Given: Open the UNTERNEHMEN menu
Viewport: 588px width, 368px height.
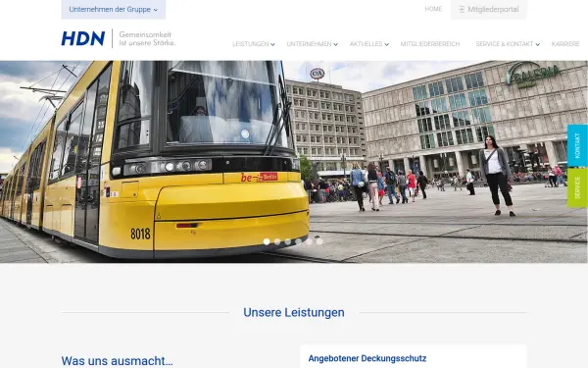Looking at the screenshot, I should pos(309,44).
